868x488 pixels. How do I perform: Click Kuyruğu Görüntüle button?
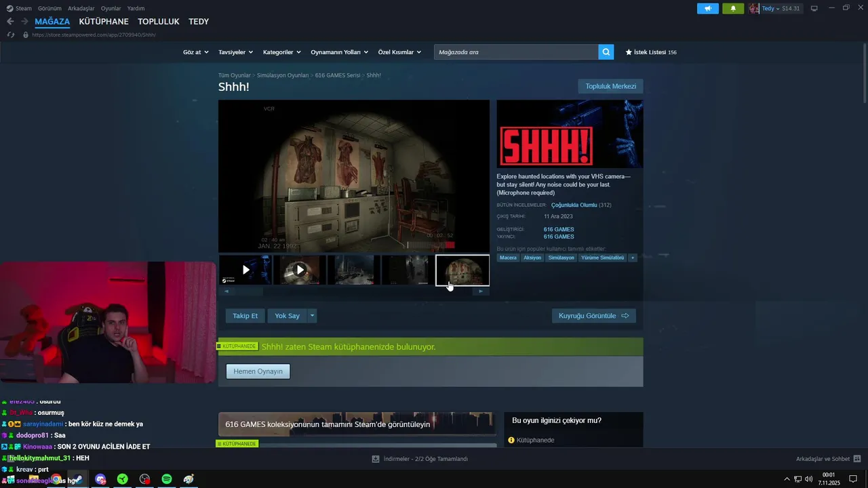pos(593,316)
